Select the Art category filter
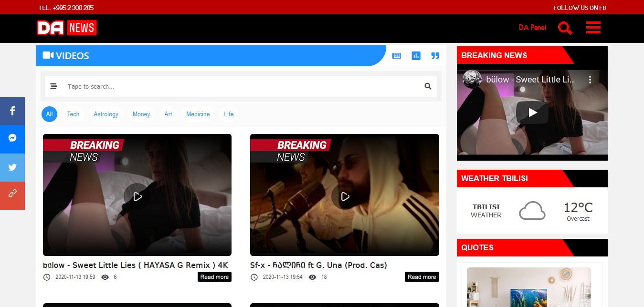 tap(168, 114)
